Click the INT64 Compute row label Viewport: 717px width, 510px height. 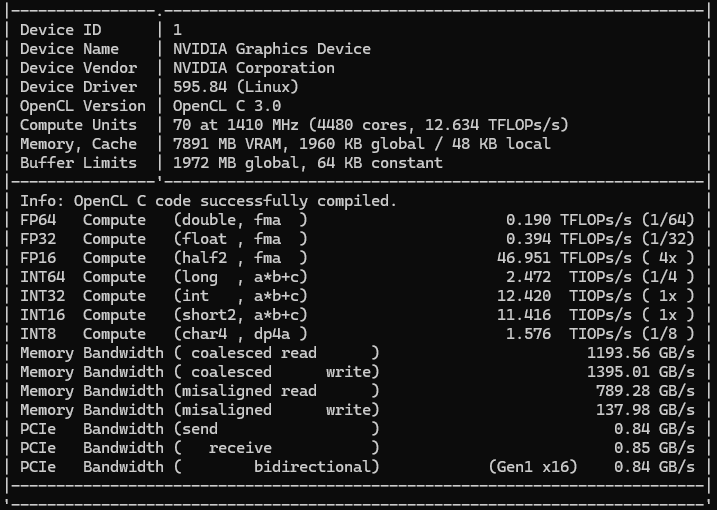83,277
